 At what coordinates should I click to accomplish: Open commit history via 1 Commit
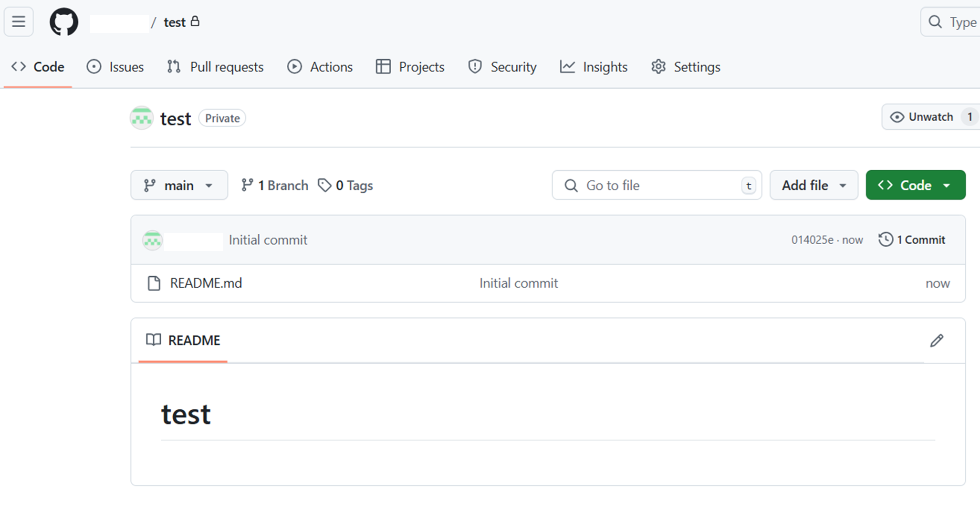click(x=912, y=239)
